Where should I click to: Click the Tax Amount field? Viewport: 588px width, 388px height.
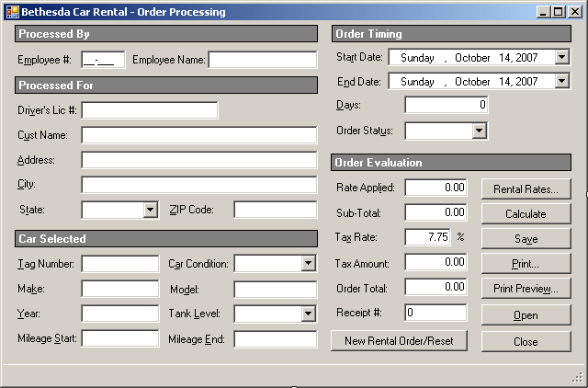[x=435, y=262]
